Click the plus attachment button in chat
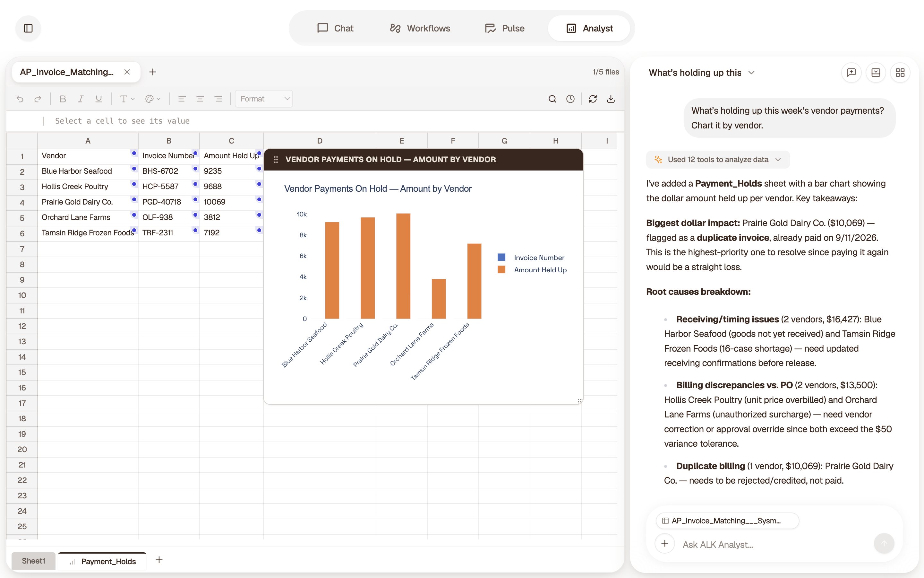This screenshot has width=924, height=578. [665, 544]
